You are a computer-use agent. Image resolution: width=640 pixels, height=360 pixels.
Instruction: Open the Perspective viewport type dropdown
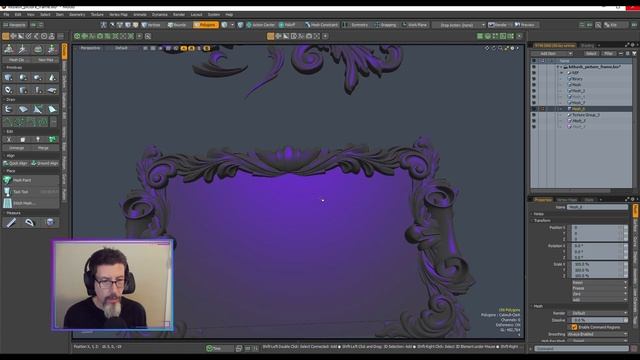point(90,48)
